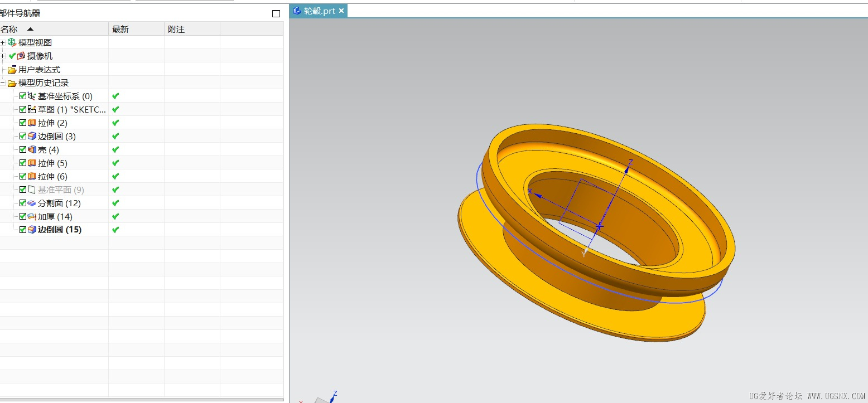
Task: Click the 拉伸 (6) extrude icon
Action: [32, 176]
